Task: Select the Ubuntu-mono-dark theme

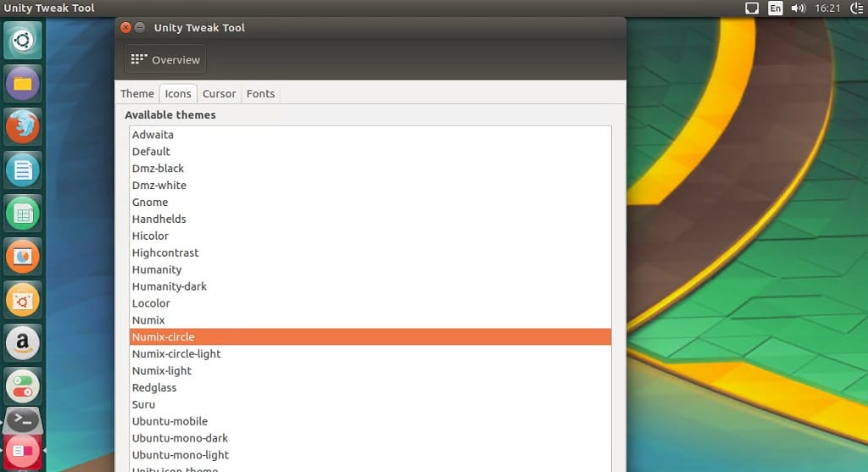Action: (370, 438)
